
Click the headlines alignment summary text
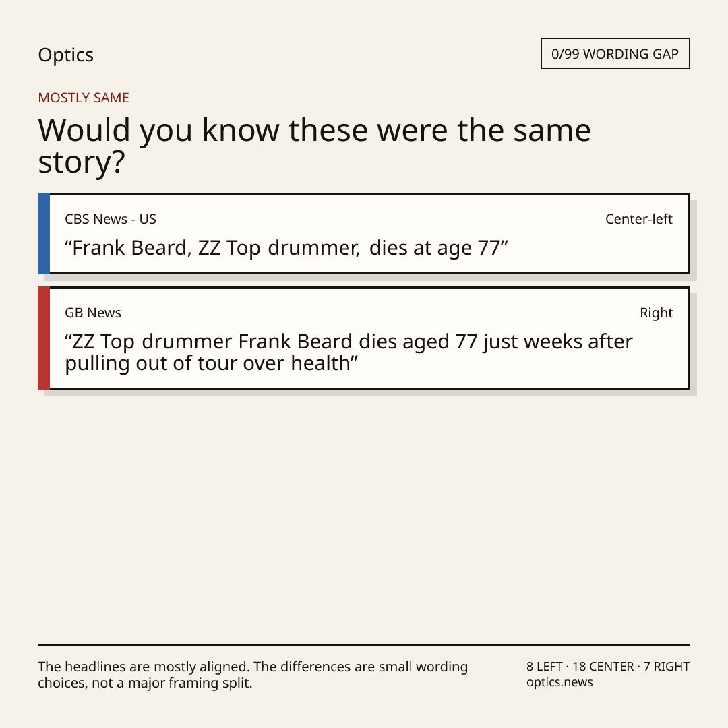click(x=253, y=675)
